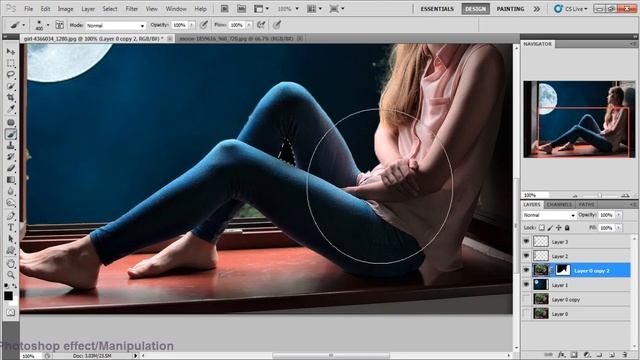The width and height of the screenshot is (640, 360).
Task: Add a layer mask
Action: [x=574, y=355]
